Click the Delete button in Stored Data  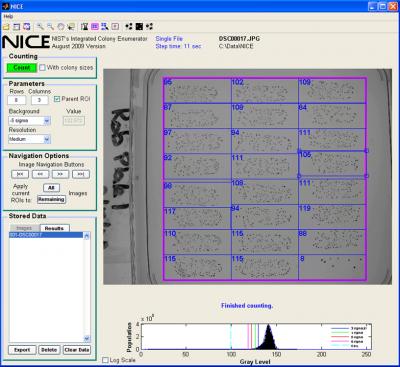click(49, 350)
